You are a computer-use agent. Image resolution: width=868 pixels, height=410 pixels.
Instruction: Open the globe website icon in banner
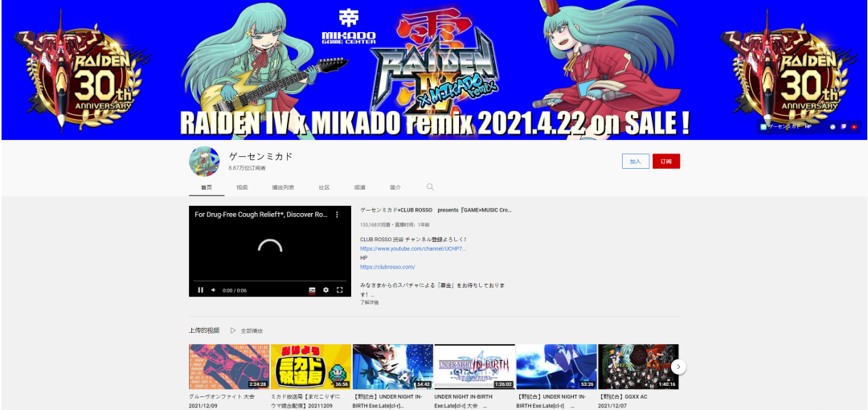(x=833, y=126)
